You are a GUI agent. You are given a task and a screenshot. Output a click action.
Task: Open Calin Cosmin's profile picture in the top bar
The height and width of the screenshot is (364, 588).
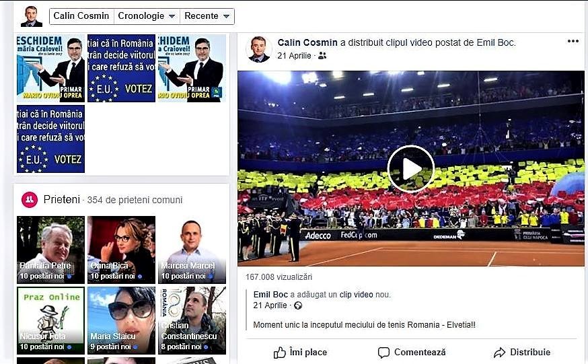[31, 17]
